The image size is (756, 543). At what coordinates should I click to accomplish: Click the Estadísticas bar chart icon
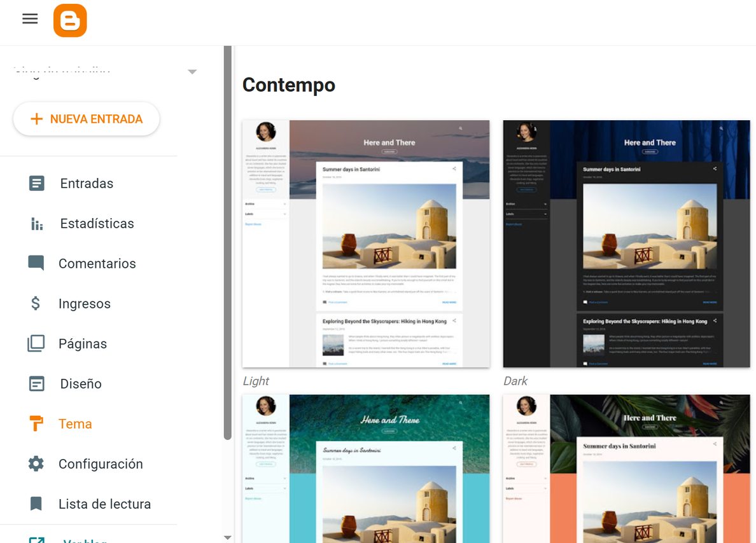(x=37, y=224)
